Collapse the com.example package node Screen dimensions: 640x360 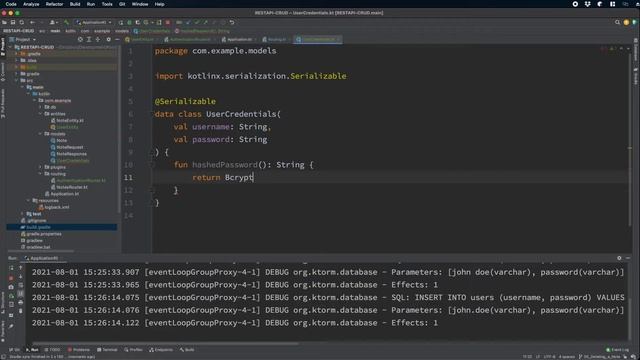pos(35,100)
